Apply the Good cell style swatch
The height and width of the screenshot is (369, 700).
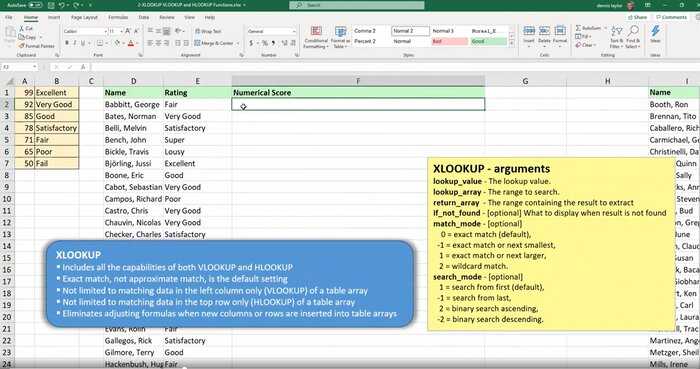coord(488,41)
